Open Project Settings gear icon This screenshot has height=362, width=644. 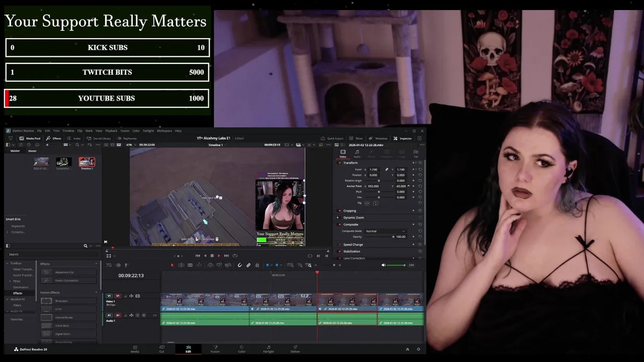click(418, 349)
